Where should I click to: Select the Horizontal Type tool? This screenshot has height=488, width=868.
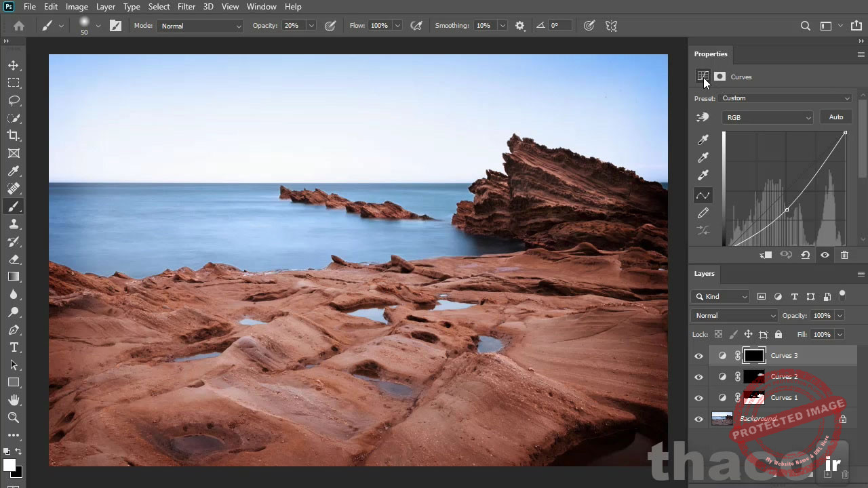14,347
